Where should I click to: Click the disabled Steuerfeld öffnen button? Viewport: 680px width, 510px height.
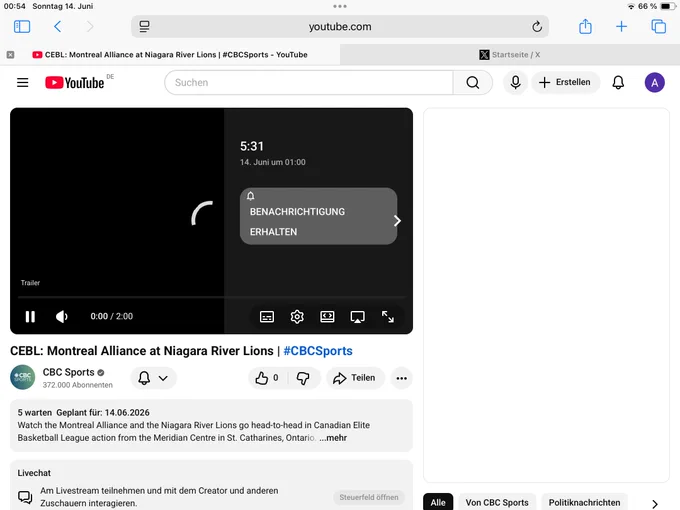pyautogui.click(x=369, y=497)
